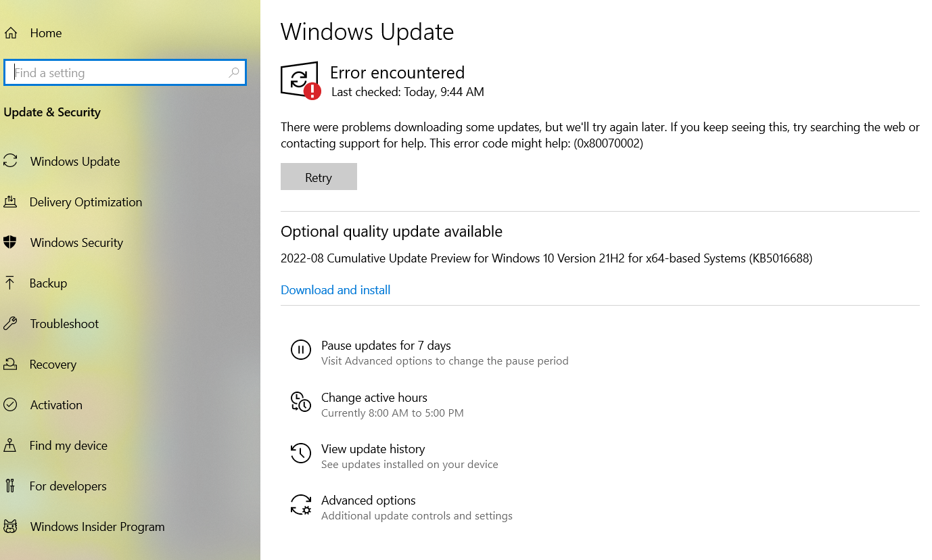
Task: Click the Backup upward arrow icon
Action: (x=10, y=283)
